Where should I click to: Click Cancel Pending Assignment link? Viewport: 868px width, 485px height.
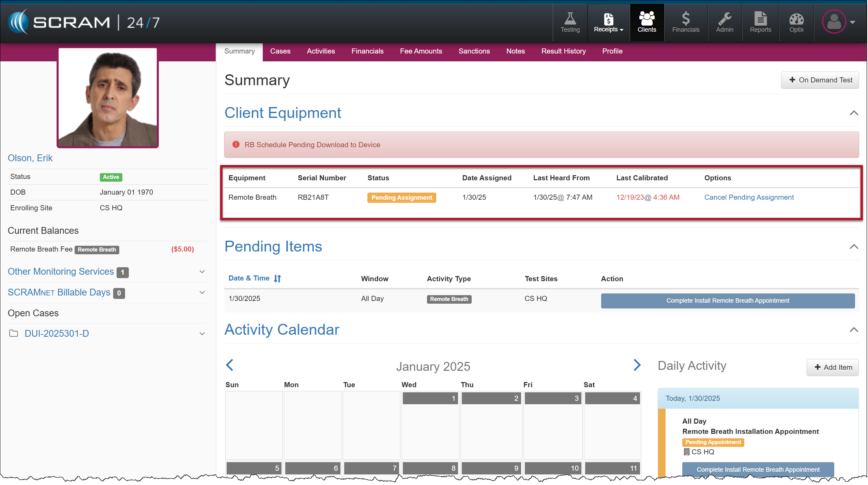pos(749,197)
